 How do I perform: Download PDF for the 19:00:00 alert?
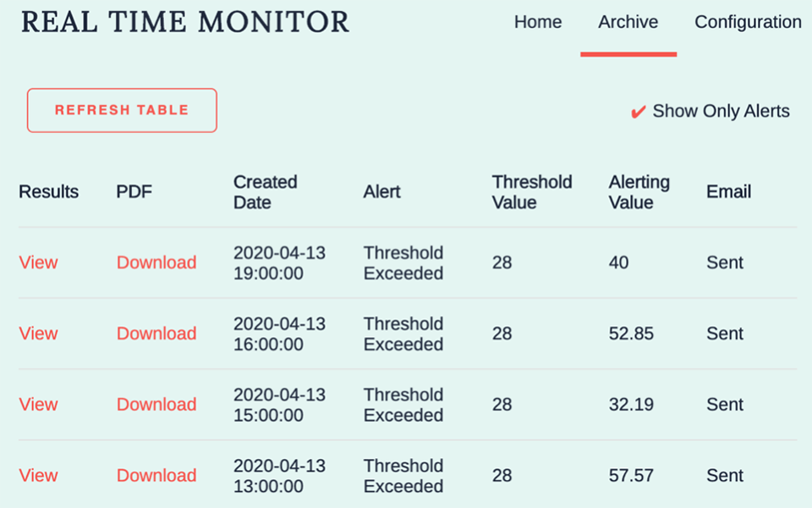pyautogui.click(x=156, y=262)
